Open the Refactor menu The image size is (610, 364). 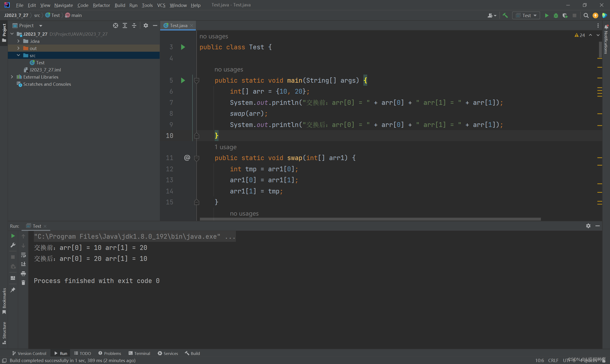pyautogui.click(x=101, y=5)
